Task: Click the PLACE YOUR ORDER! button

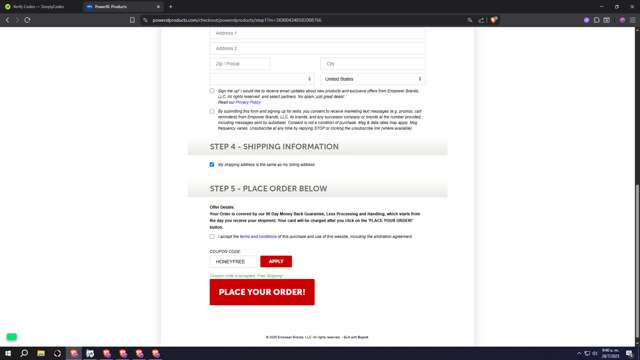Action: (262, 292)
